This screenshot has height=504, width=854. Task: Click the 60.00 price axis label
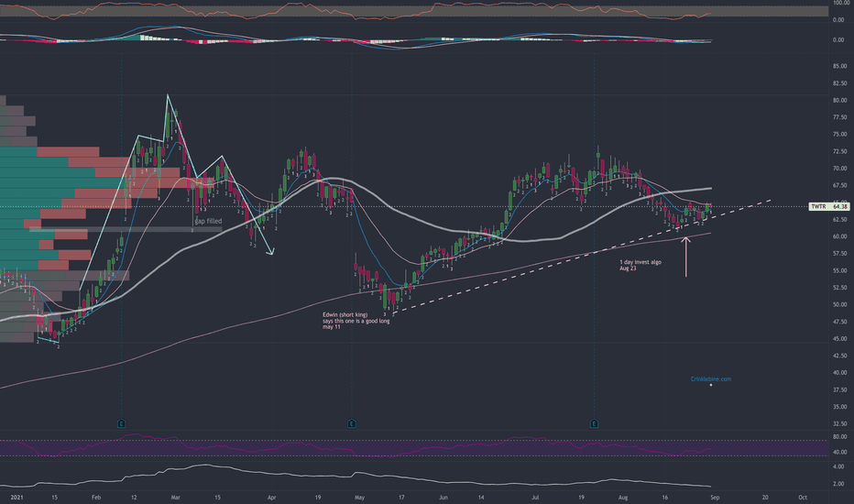(839, 236)
